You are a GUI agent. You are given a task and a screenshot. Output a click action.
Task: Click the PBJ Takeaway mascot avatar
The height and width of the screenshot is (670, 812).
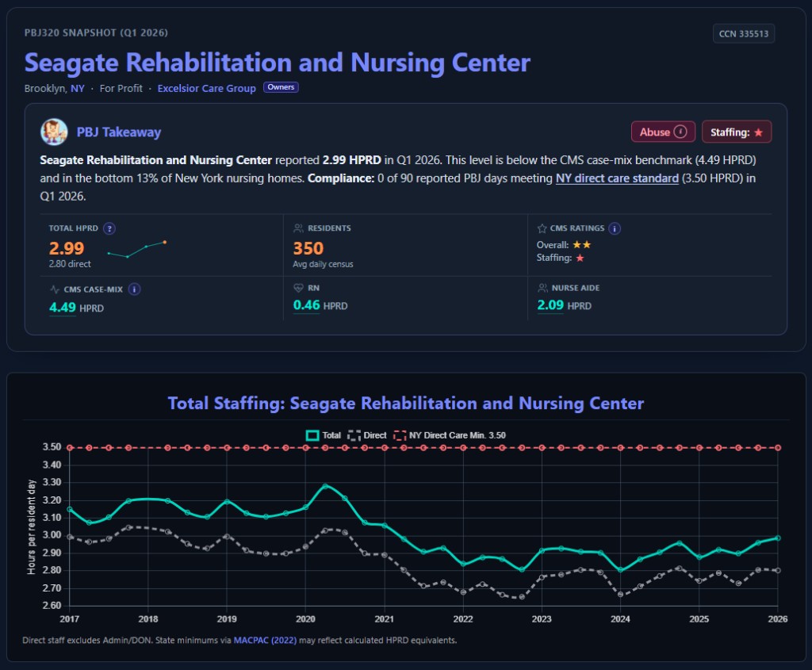(54, 132)
